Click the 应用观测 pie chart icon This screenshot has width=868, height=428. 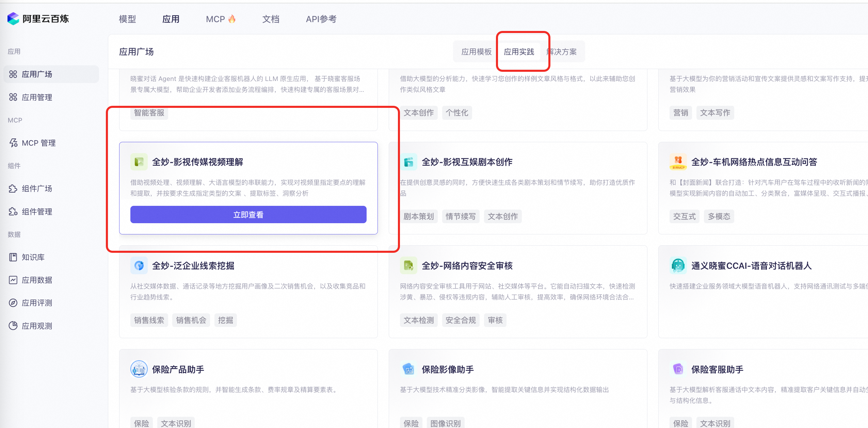coord(13,326)
